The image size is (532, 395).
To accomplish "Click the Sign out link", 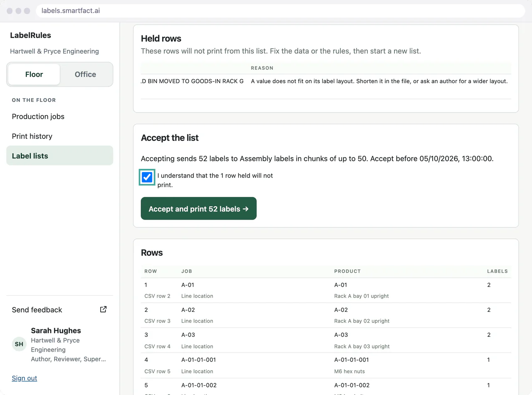I will [25, 378].
